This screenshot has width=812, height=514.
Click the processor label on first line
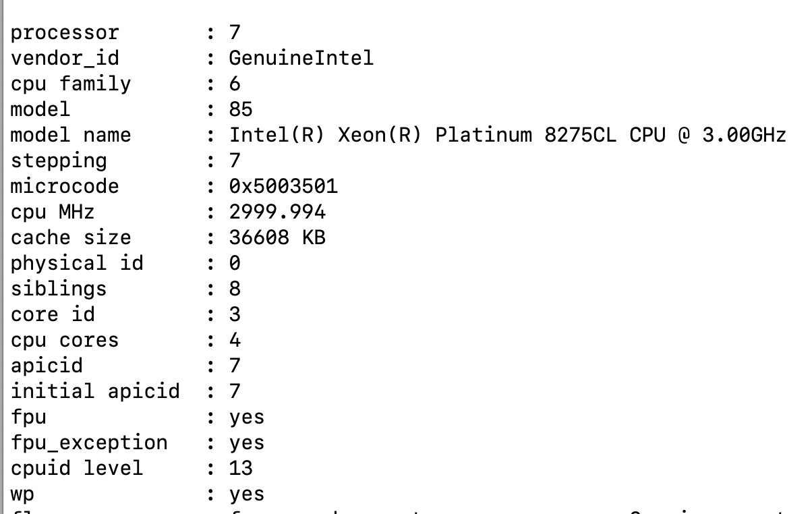65,32
